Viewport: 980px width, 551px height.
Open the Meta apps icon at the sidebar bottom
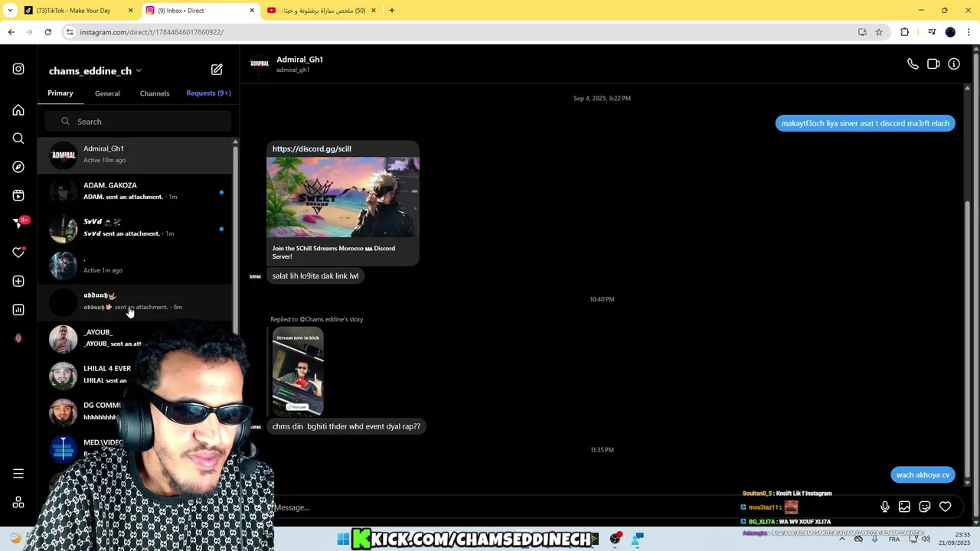coord(18,503)
